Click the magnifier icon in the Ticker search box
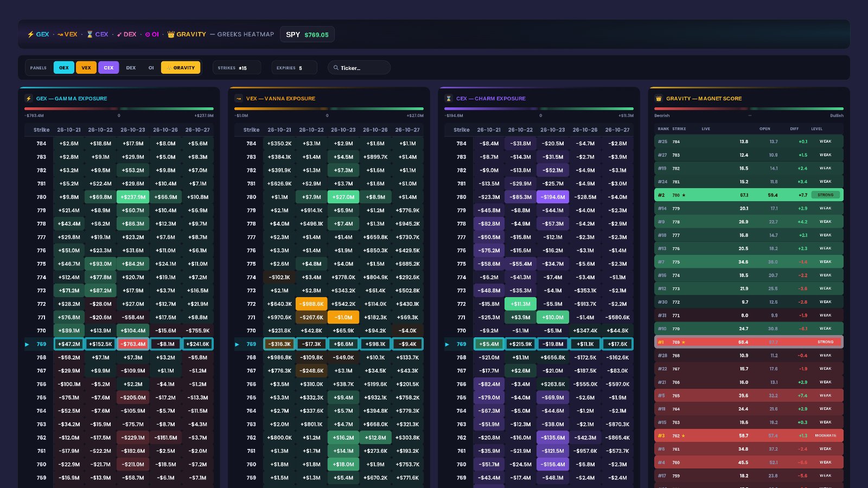The width and height of the screenshot is (868, 488). [336, 68]
